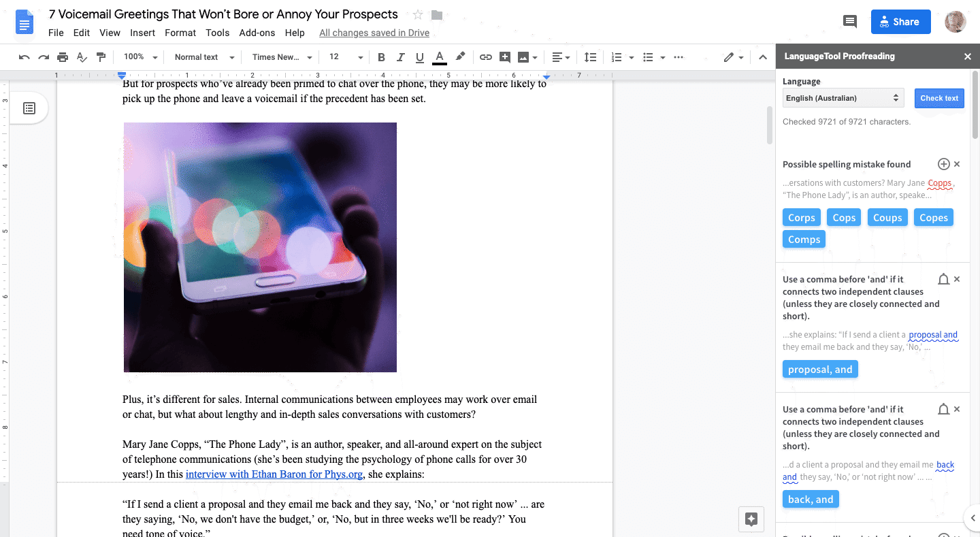Open the Times New font dropdown
The width and height of the screenshot is (980, 537).
[282, 57]
